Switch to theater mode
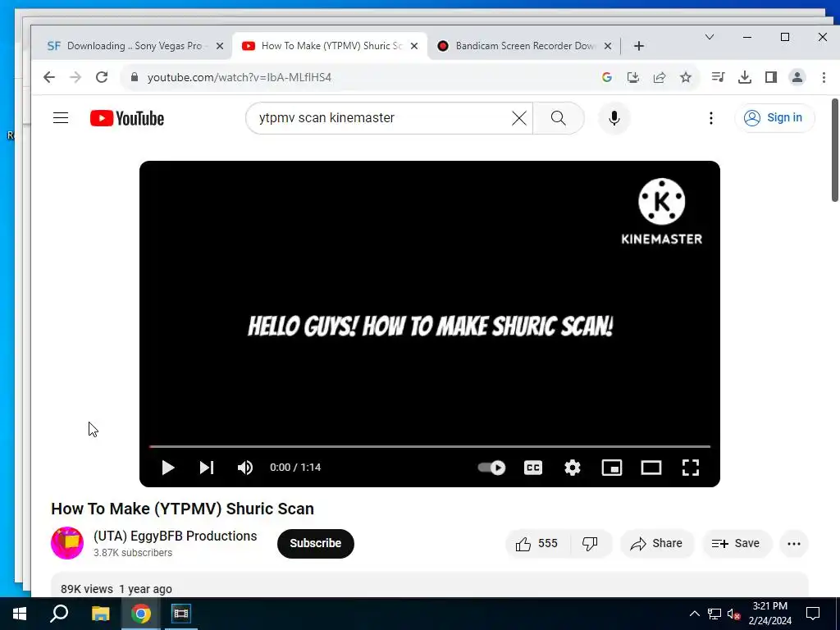This screenshot has height=630, width=840. click(651, 468)
